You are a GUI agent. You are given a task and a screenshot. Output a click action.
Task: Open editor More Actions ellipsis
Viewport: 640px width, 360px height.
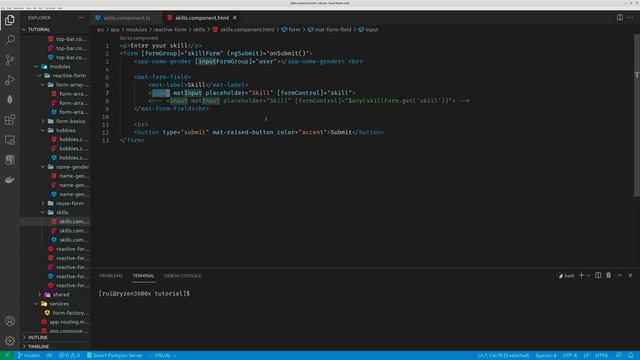pos(631,18)
